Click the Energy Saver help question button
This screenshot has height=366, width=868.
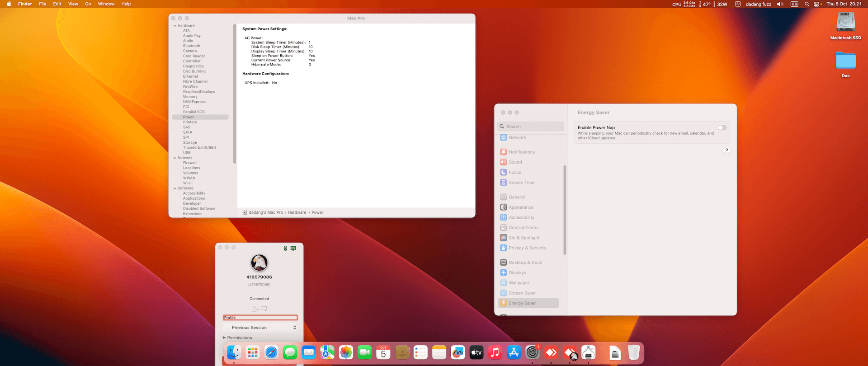coord(726,150)
